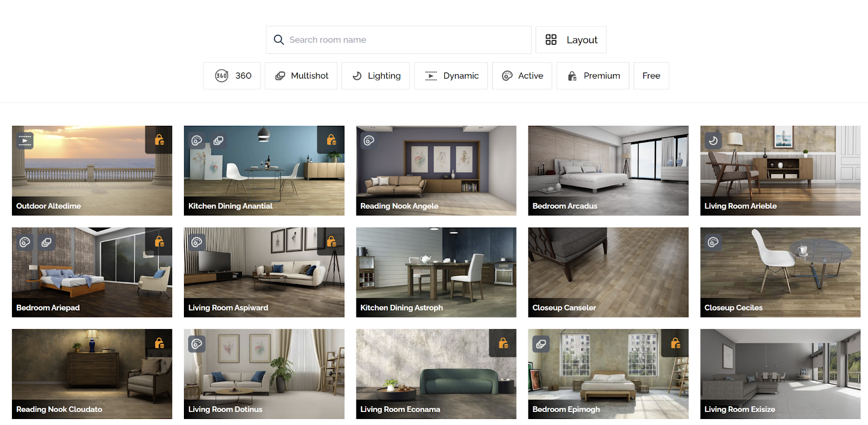Click premium lock on Outdoor Altedime
868x425 pixels.
159,140
